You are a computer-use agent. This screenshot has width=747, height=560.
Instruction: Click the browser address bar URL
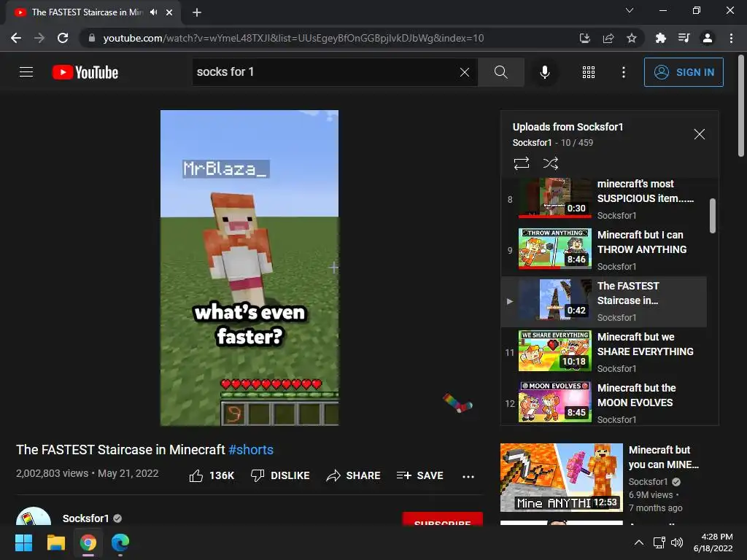click(x=293, y=38)
